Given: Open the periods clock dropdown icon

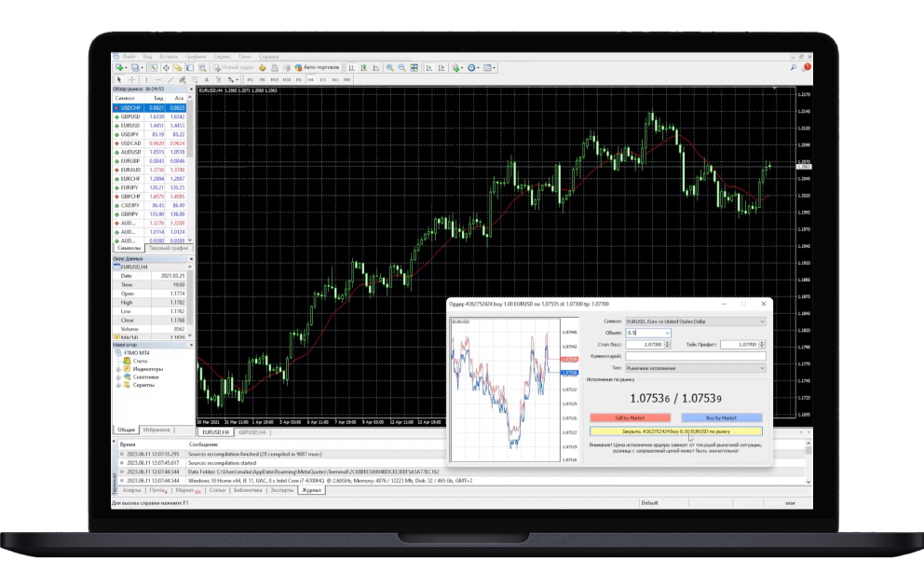Looking at the screenshot, I should (x=473, y=68).
